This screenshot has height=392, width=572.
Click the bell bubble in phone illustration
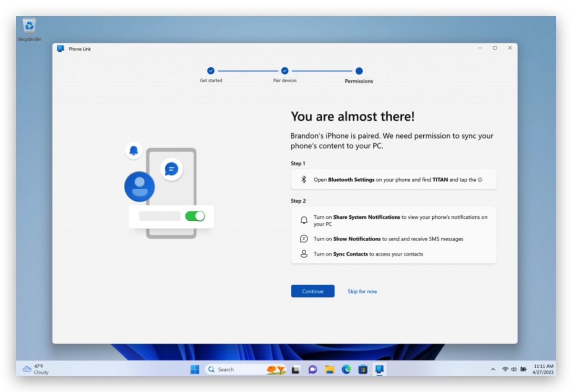pyautogui.click(x=134, y=151)
